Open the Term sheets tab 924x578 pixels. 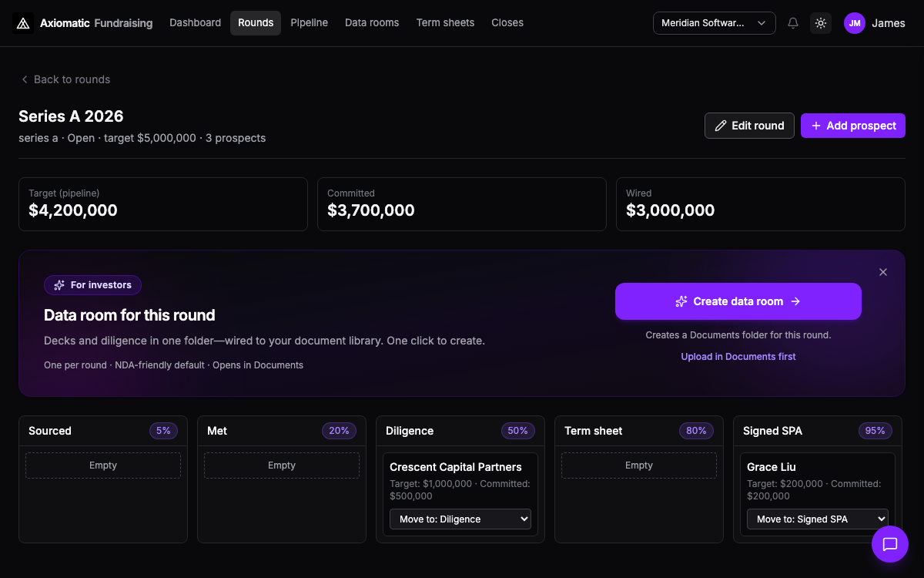coord(445,23)
